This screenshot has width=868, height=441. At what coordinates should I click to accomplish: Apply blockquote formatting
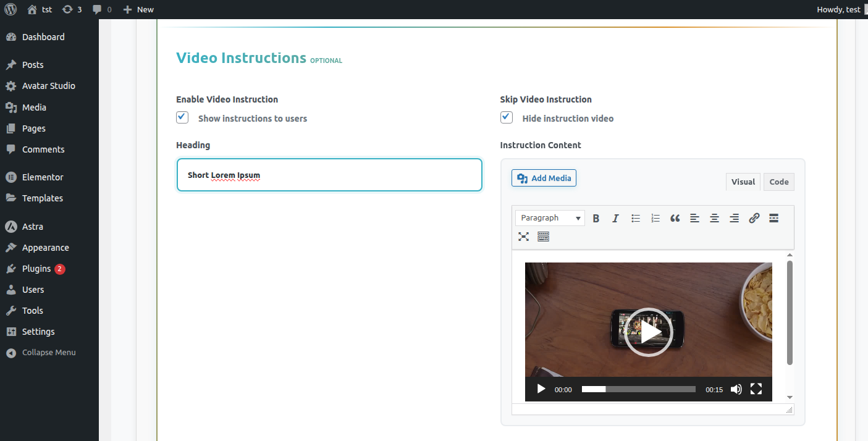coord(675,218)
